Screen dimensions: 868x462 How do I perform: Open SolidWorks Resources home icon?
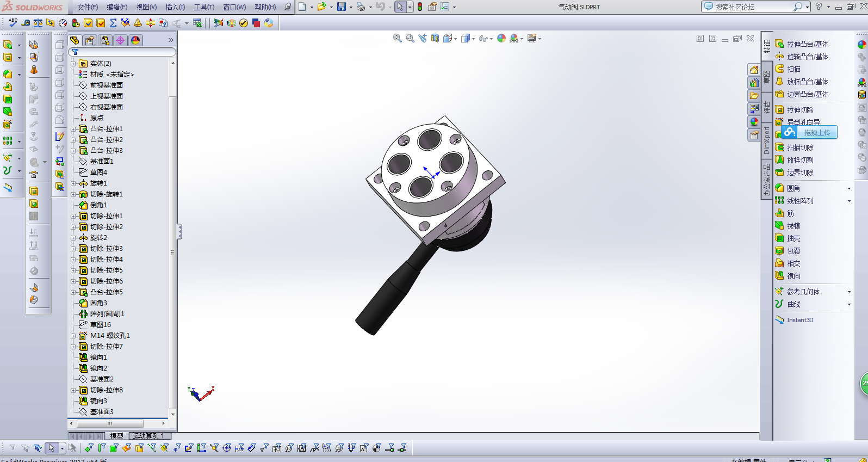754,70
